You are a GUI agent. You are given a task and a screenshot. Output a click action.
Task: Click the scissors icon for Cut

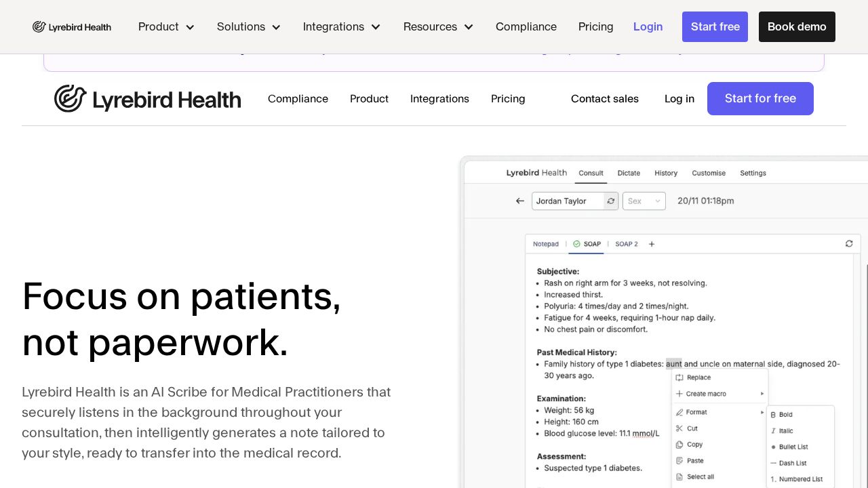[x=679, y=428]
